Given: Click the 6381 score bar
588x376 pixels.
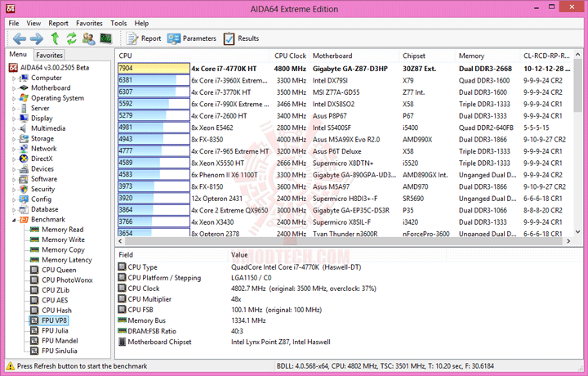Looking at the screenshot, I should click(154, 80).
